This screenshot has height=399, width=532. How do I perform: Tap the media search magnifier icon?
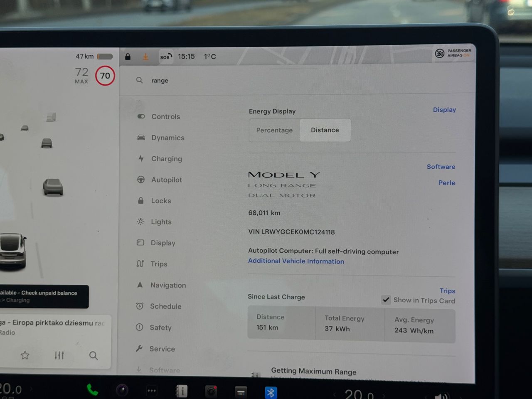tap(94, 355)
